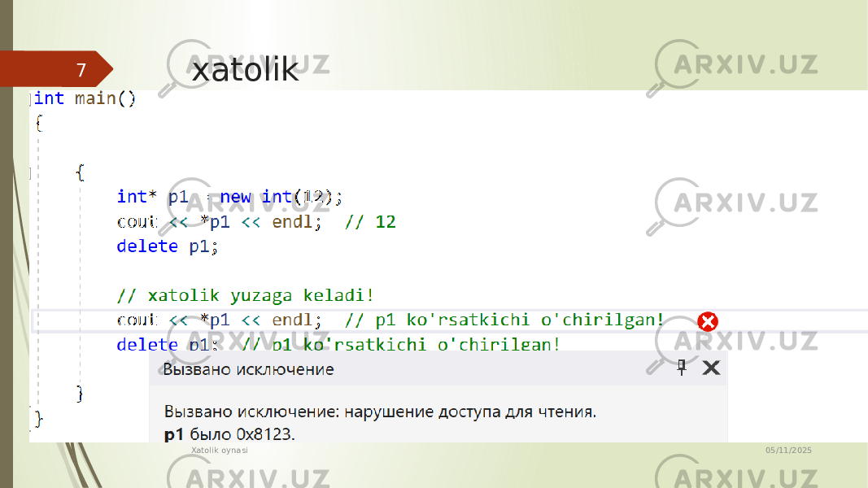Viewport: 868px width, 488px height.
Task: Click the '// xatolik yuzaga keladi!' comment
Action: tap(245, 295)
